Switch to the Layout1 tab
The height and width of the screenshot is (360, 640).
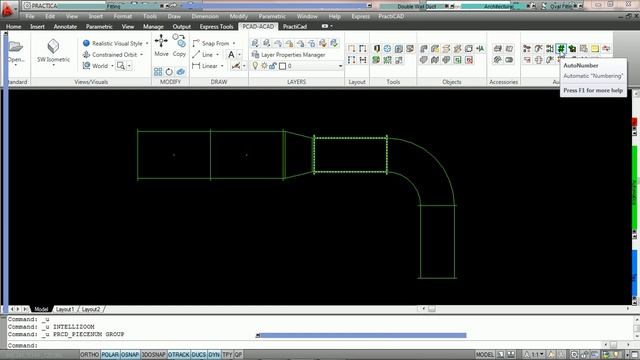[65, 309]
